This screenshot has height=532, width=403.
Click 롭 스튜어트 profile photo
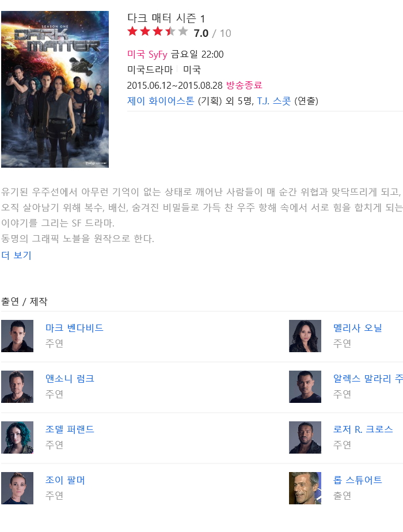click(x=305, y=488)
